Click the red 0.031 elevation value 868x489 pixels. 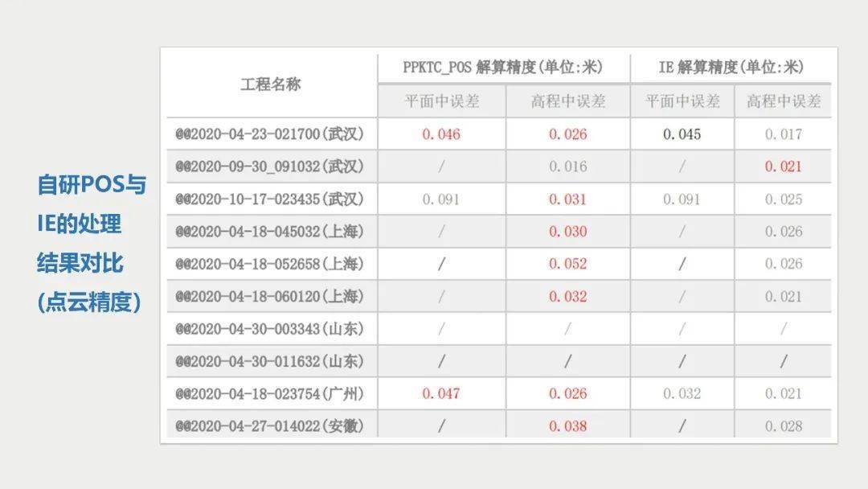click(x=567, y=199)
